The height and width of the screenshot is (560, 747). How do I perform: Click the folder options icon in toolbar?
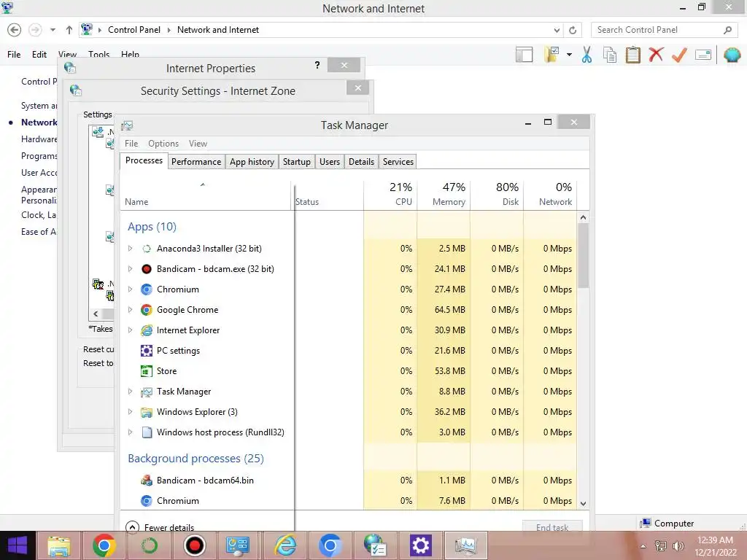pos(551,55)
